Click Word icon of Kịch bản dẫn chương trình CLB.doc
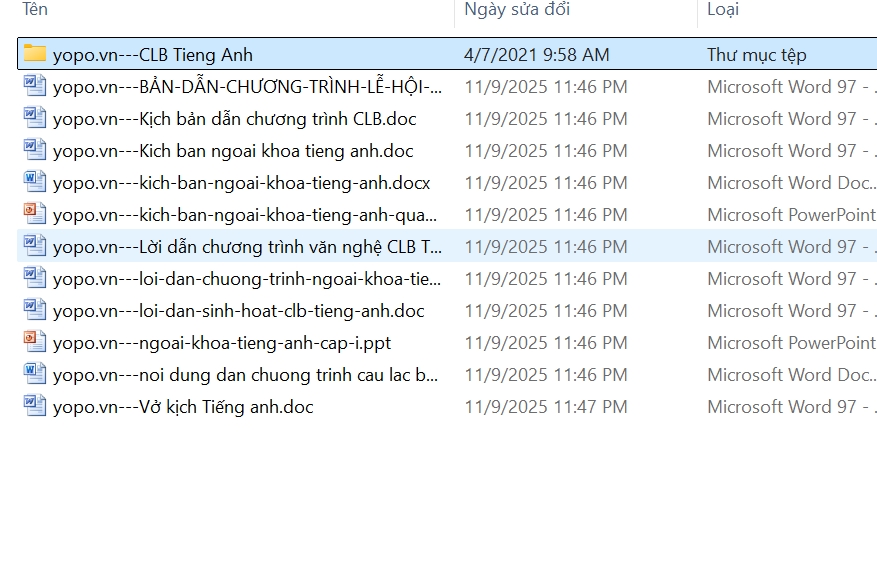This screenshot has height=585, width=877. tap(35, 118)
